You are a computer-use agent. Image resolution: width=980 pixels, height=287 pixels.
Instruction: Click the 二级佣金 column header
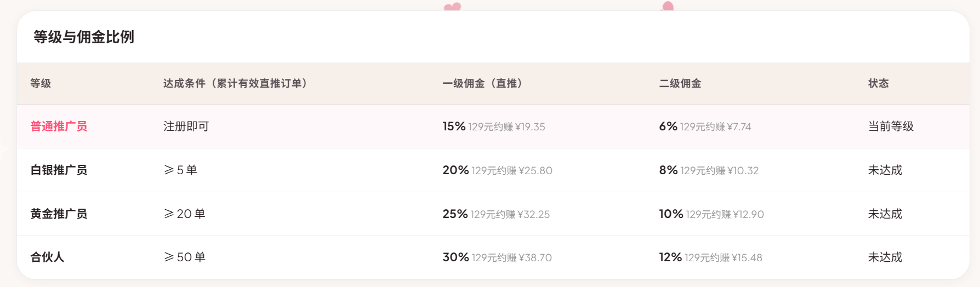pos(680,83)
